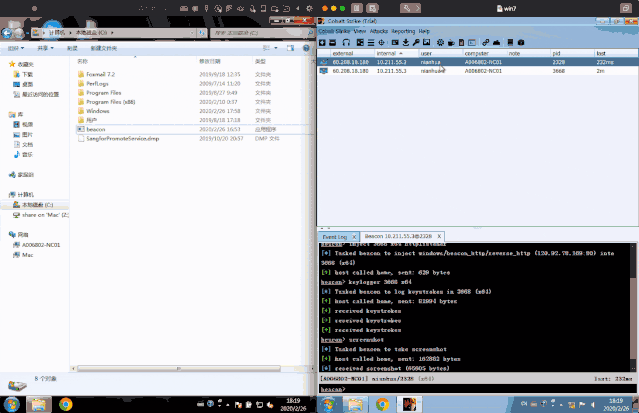Click the headphones Listeners icon in toolbar
The width and height of the screenshot is (639, 413).
tap(346, 42)
